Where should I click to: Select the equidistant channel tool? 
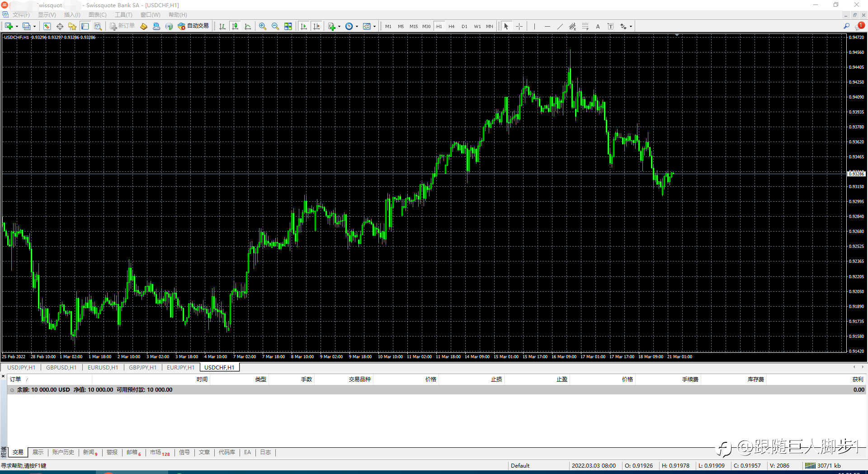coord(572,26)
